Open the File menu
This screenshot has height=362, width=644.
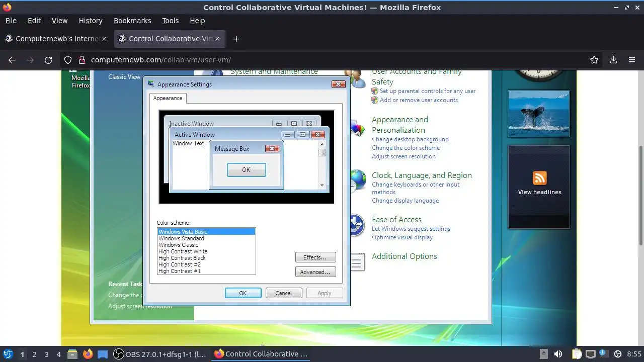[11, 21]
